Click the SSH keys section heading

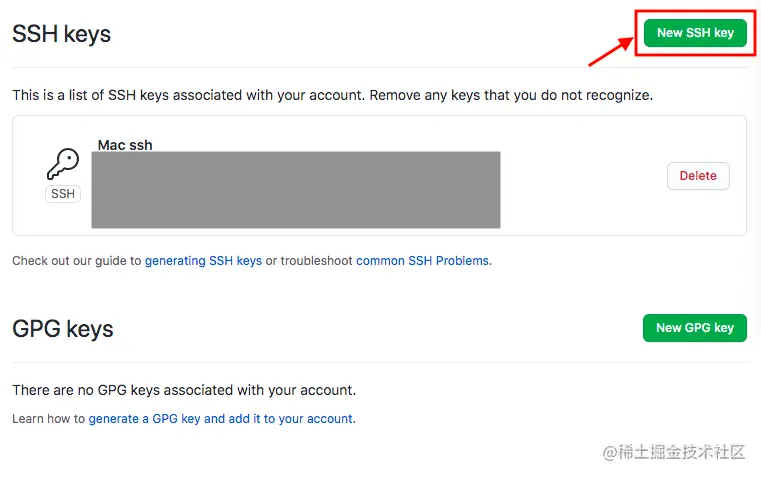tap(62, 34)
